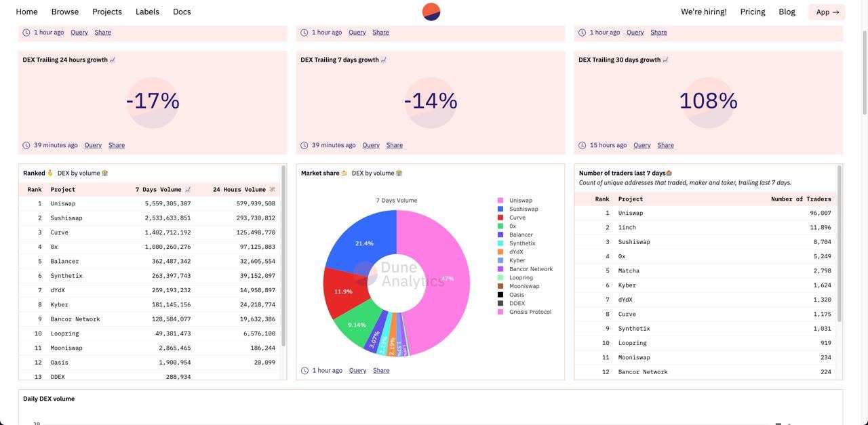Click clock icon under market share pie chart
Screen dimensions: 868x425
click(305, 371)
